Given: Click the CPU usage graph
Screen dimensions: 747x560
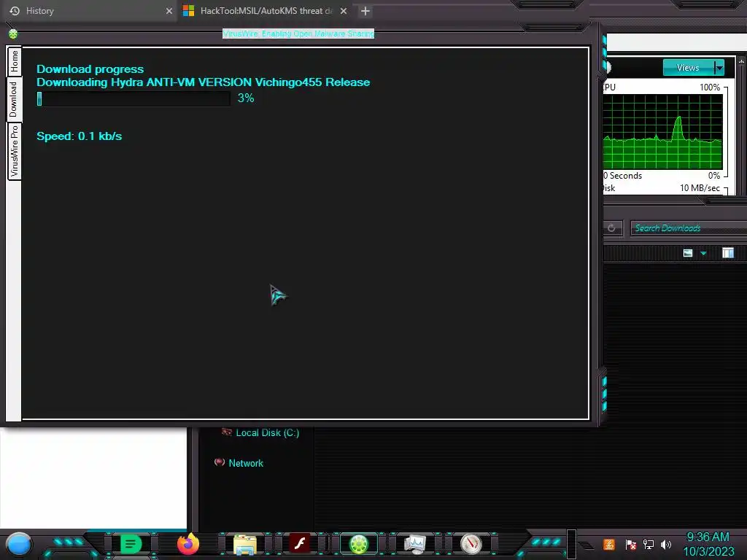Looking at the screenshot, I should tap(662, 131).
